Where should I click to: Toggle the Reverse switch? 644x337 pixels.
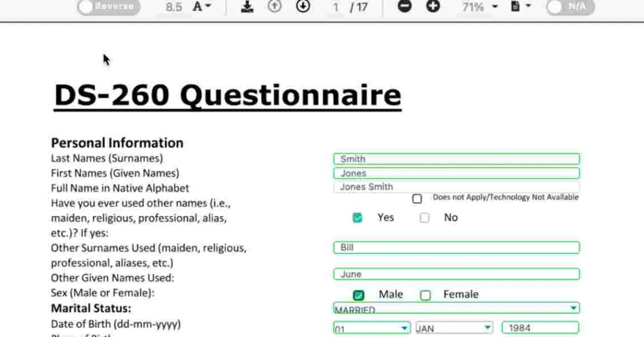109,7
